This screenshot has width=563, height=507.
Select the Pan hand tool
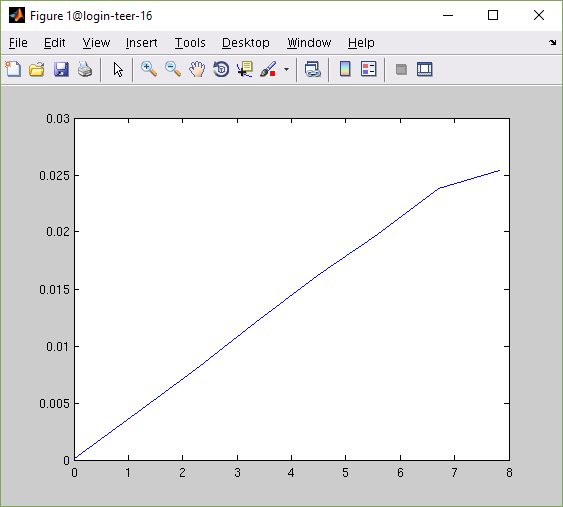click(197, 69)
